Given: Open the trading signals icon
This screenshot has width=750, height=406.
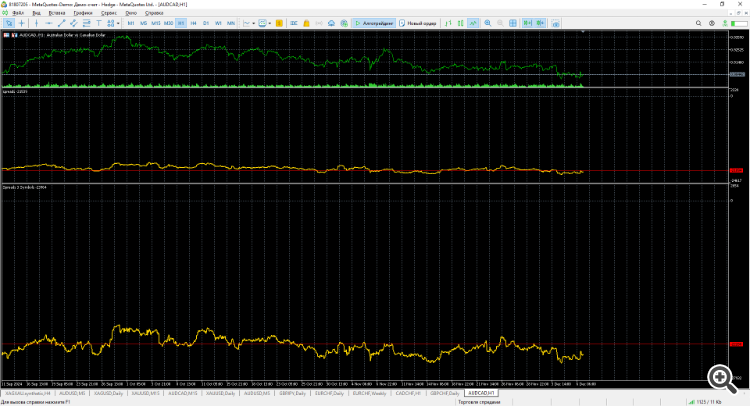Looking at the screenshot, I should tap(319, 23).
